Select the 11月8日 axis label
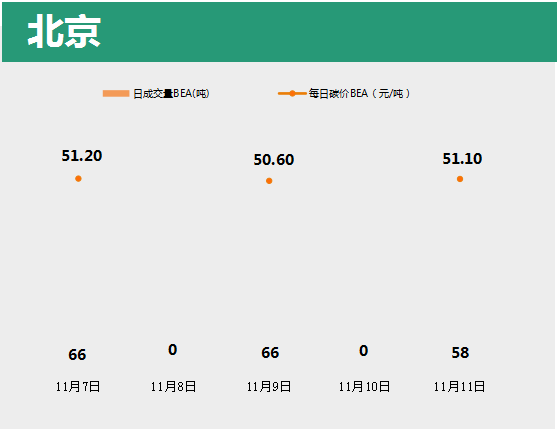The width and height of the screenshot is (557, 429). click(173, 386)
